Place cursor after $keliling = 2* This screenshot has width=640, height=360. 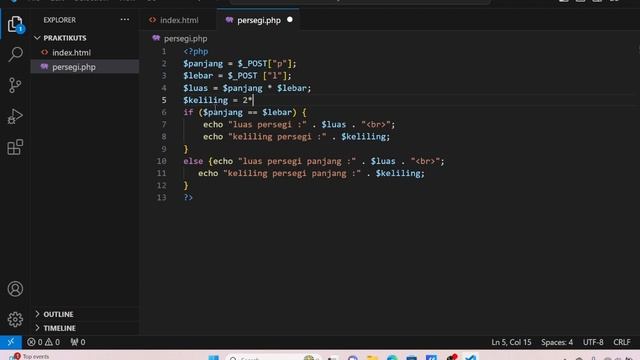[x=253, y=100]
